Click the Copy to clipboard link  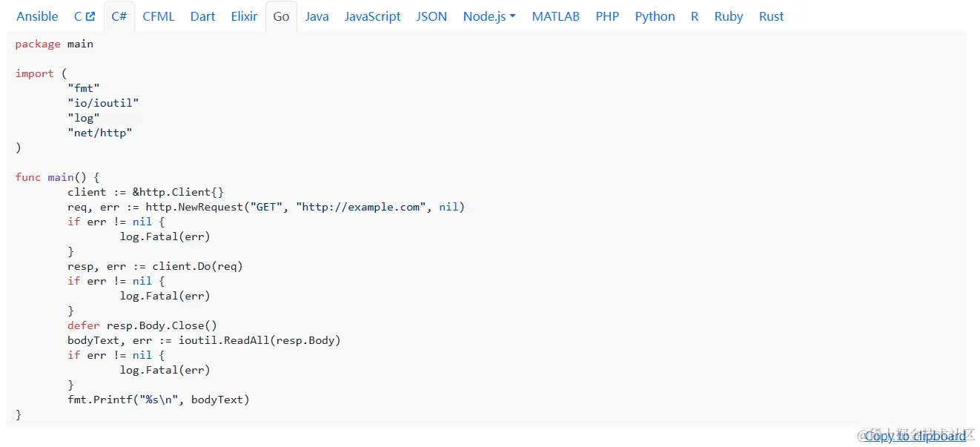(x=915, y=436)
